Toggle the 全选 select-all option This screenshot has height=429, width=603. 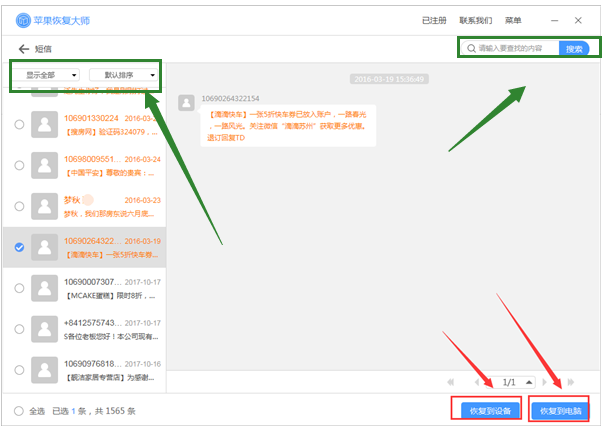point(19,411)
